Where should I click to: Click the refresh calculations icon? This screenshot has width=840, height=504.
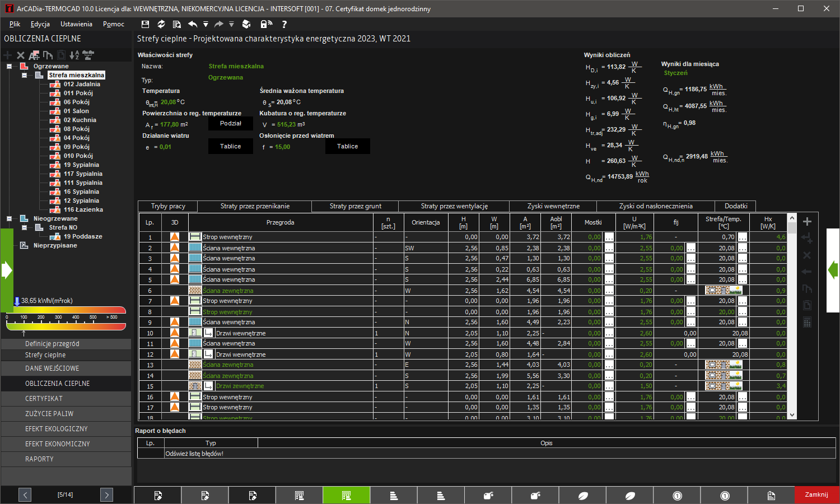point(161,24)
